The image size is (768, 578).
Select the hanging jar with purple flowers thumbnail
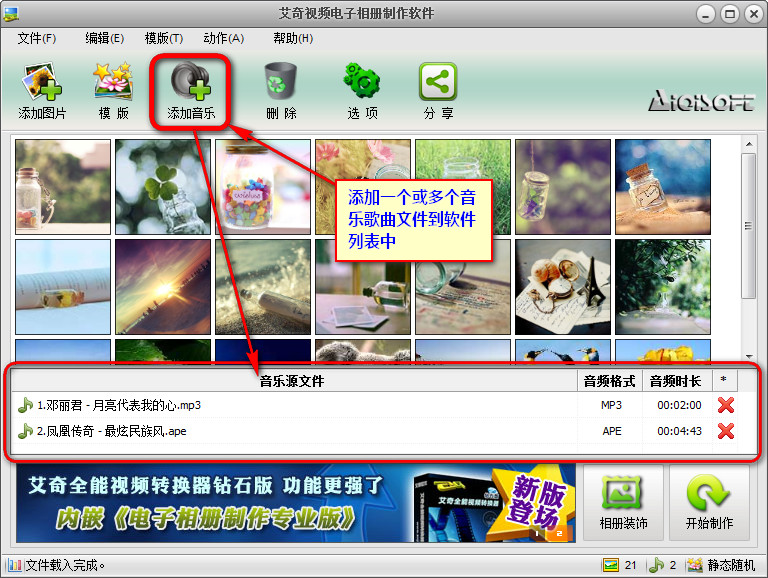(563, 187)
